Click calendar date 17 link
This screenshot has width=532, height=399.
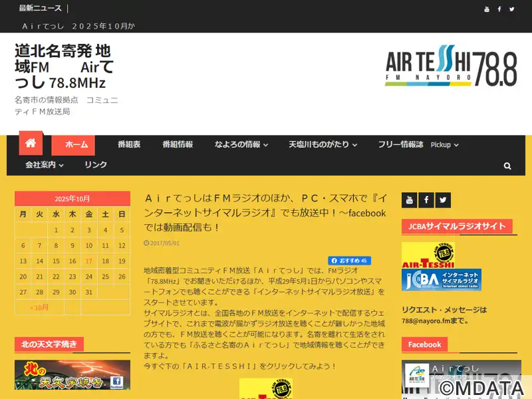pyautogui.click(x=88, y=261)
